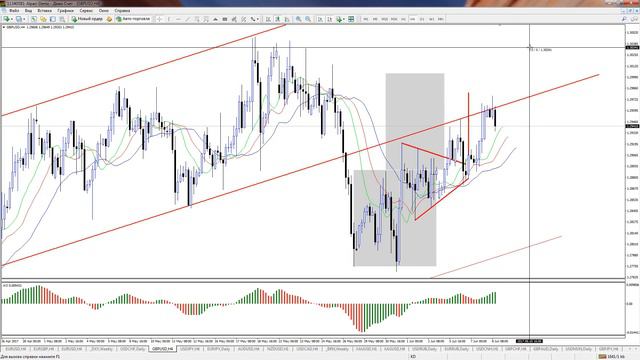Open the Справка menu
The height and width of the screenshot is (360, 640).
click(x=122, y=11)
